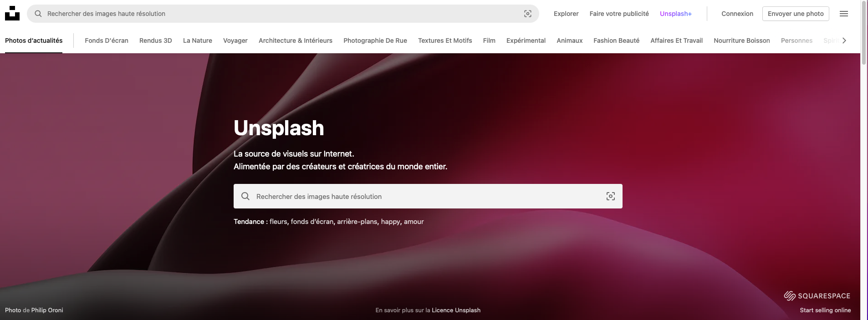Select Photographie De Rue category

tap(375, 41)
